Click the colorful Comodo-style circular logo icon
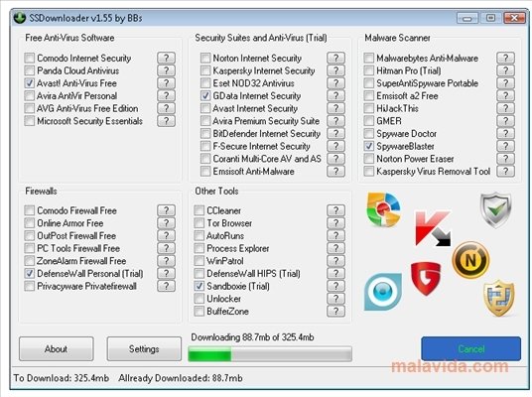532x397 pixels. click(x=384, y=209)
